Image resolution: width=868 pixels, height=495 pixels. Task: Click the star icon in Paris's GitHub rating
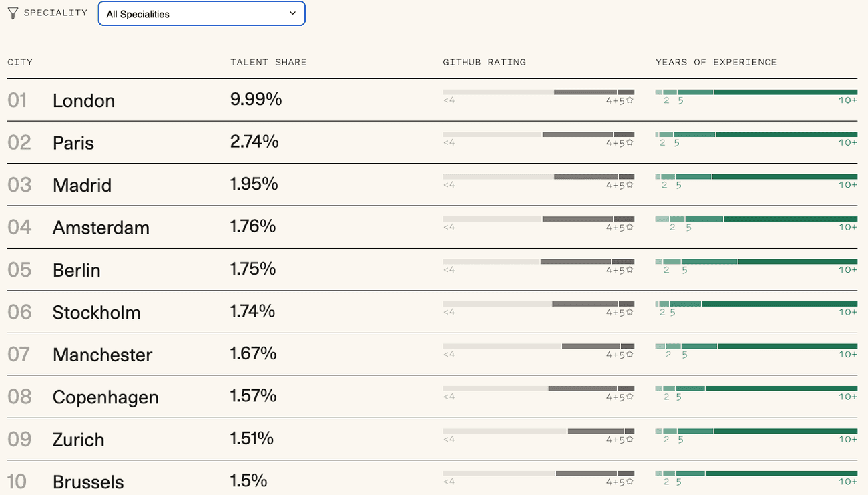[x=630, y=143]
